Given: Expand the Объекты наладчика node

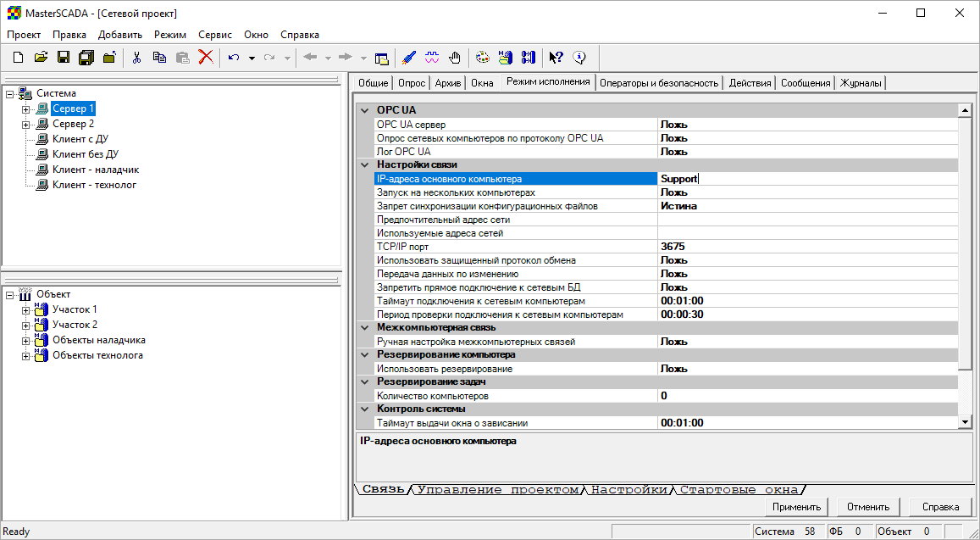Looking at the screenshot, I should click(25, 341).
